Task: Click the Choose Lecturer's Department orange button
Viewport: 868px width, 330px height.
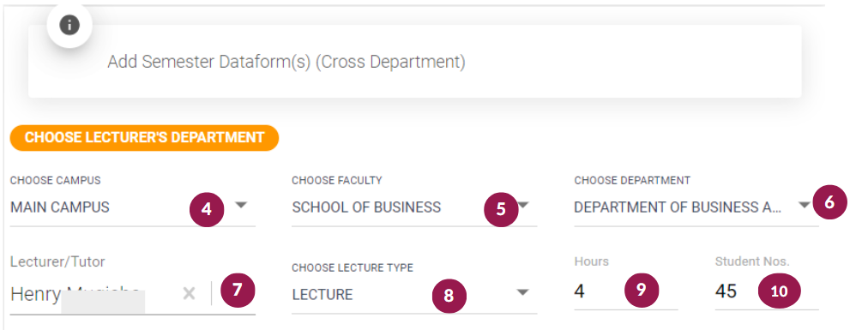Action: point(144,138)
